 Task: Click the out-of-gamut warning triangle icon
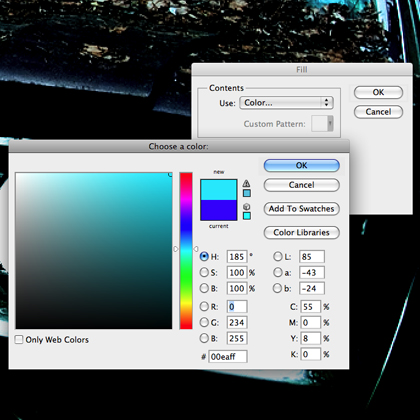coord(246,183)
